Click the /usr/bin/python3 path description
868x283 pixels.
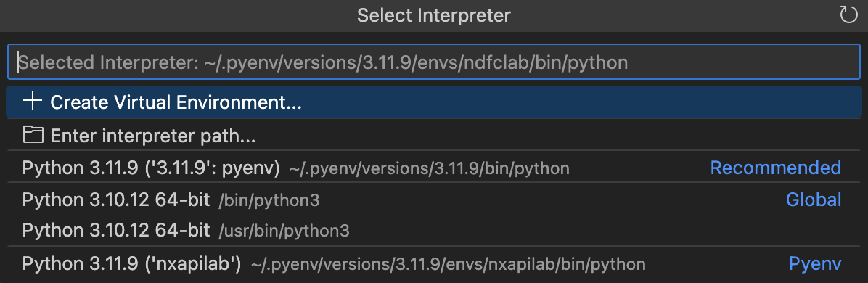pos(284,231)
